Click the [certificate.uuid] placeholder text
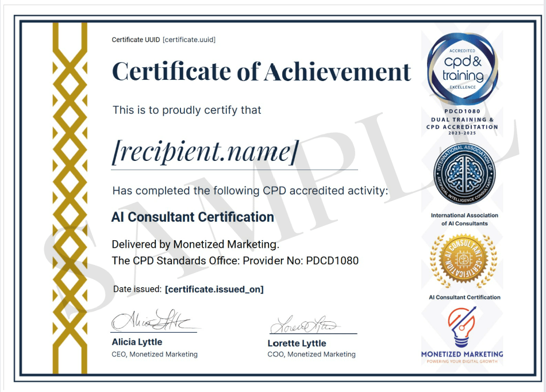This screenshot has width=546, height=392. [189, 40]
